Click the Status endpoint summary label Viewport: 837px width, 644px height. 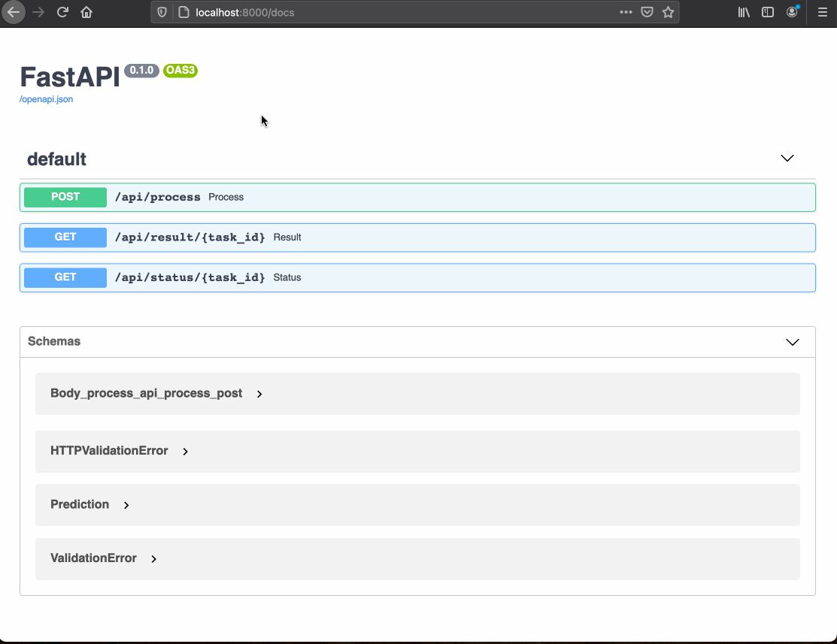(287, 277)
